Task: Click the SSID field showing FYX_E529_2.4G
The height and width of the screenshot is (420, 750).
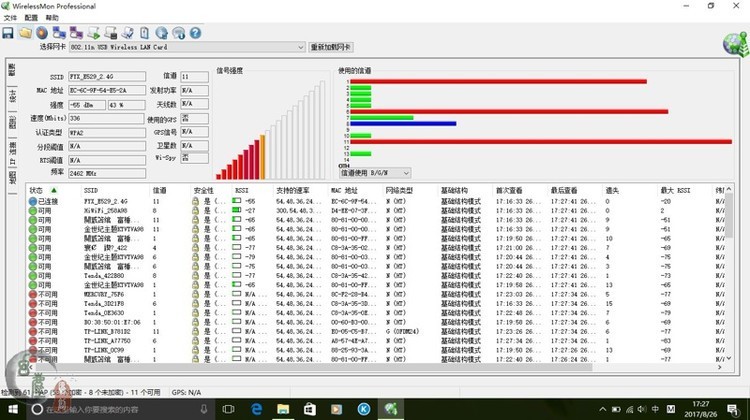Action: click(107, 77)
